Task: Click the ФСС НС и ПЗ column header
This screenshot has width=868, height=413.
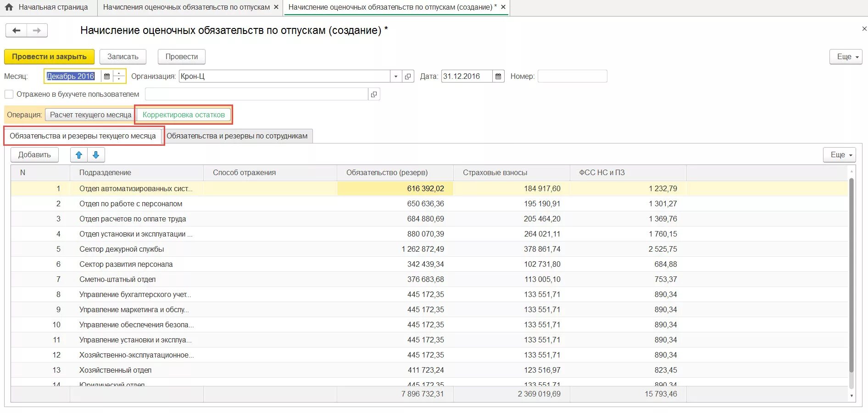Action: [628, 173]
